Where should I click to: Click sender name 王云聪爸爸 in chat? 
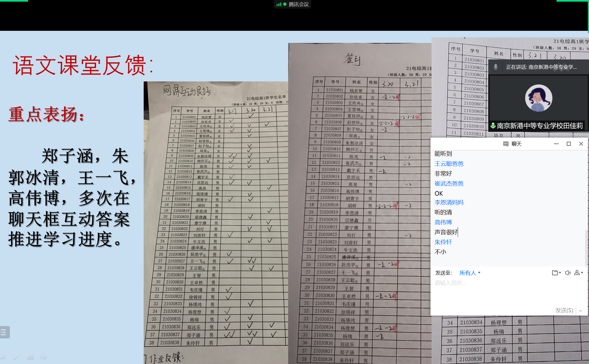click(x=449, y=164)
